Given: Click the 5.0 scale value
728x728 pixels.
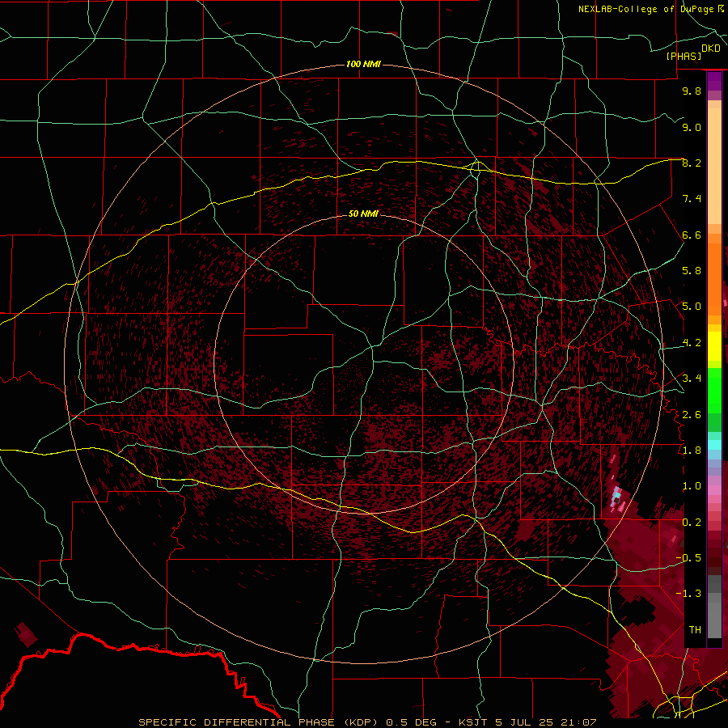Looking at the screenshot, I should click(x=692, y=307).
